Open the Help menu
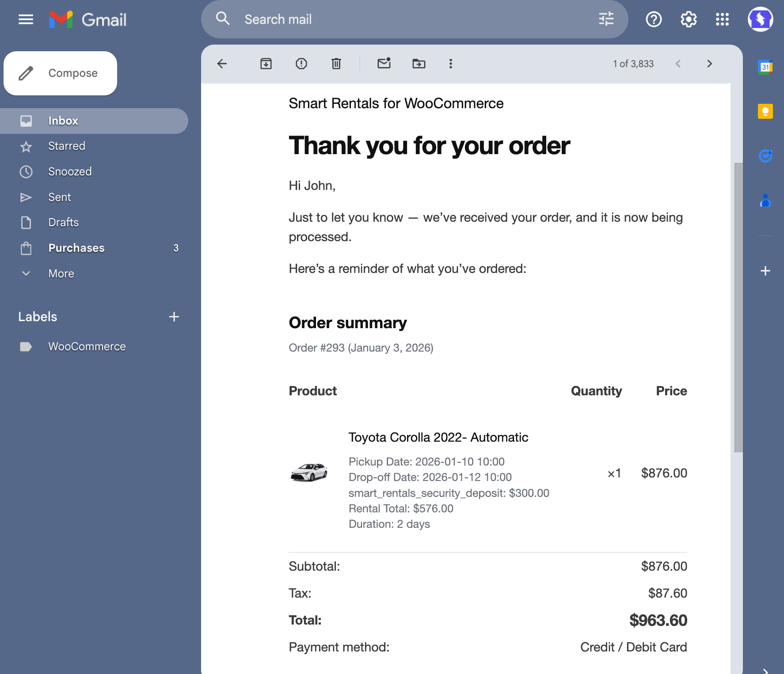Image resolution: width=784 pixels, height=674 pixels. pos(653,19)
